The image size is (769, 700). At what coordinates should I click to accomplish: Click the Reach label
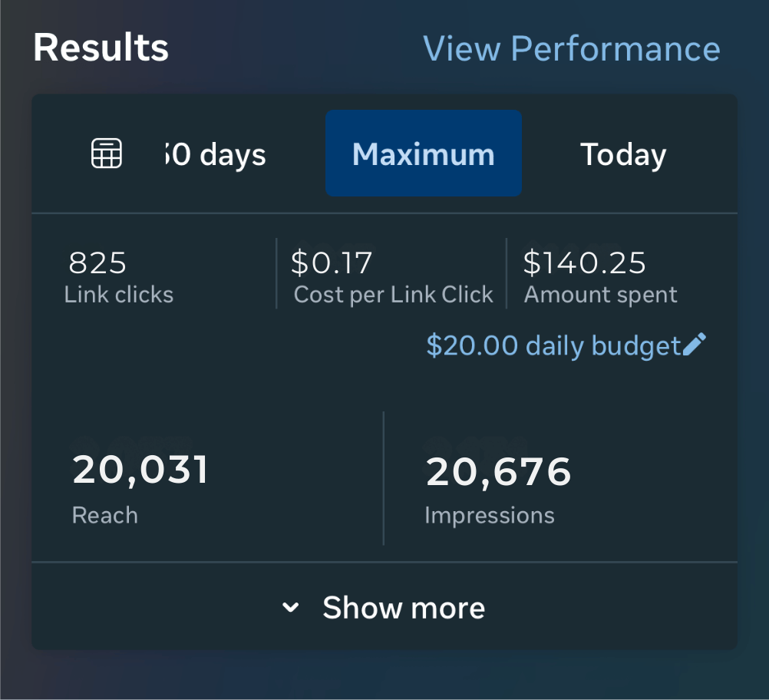(x=105, y=515)
